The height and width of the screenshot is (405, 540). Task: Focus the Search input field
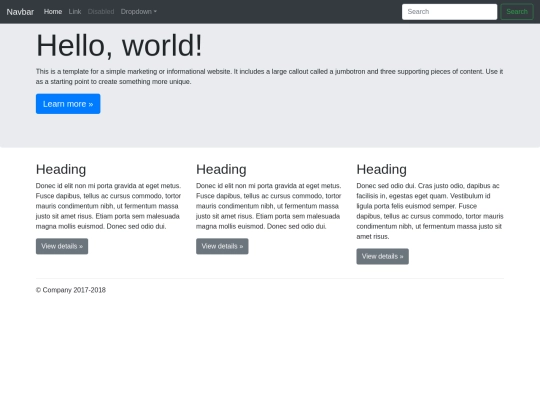coord(449,12)
